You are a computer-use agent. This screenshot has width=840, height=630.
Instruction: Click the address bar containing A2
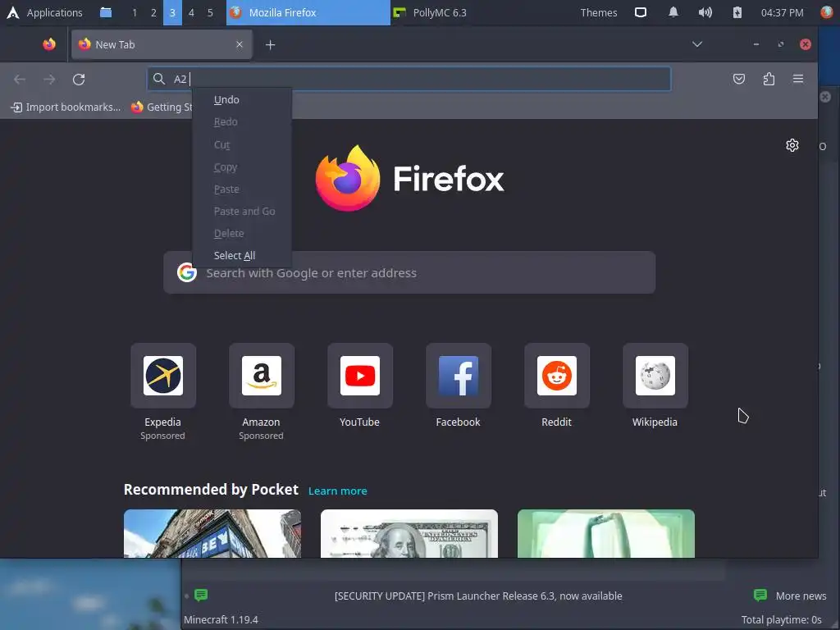[409, 80]
